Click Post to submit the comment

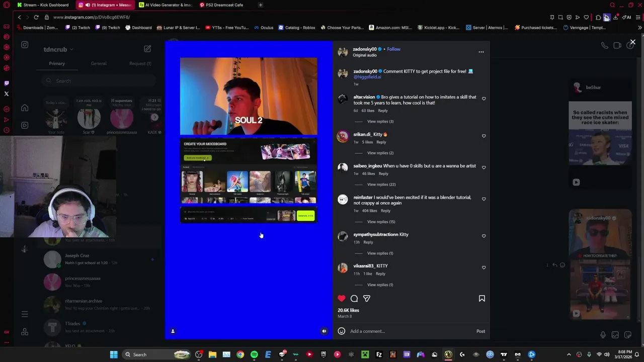480,331
